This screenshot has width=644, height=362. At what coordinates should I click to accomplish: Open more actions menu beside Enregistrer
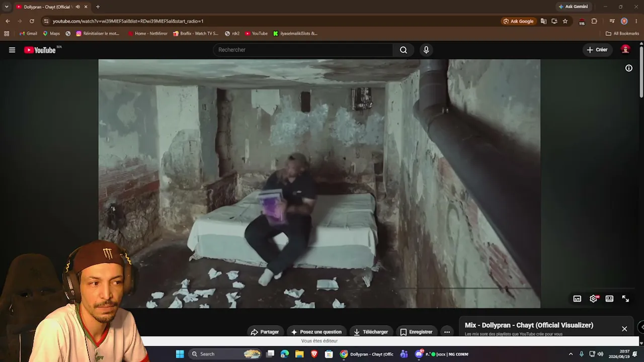(447, 332)
